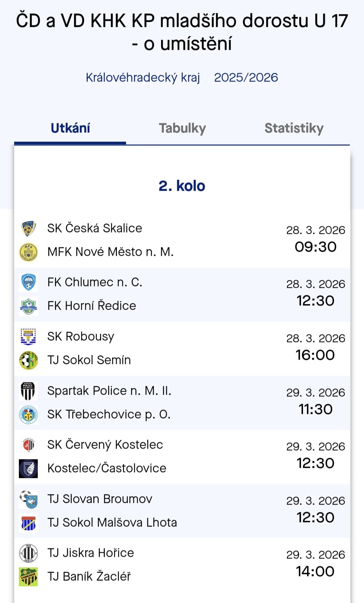Select the Utkání tab
Screen dimensions: 364x603
(x=70, y=128)
